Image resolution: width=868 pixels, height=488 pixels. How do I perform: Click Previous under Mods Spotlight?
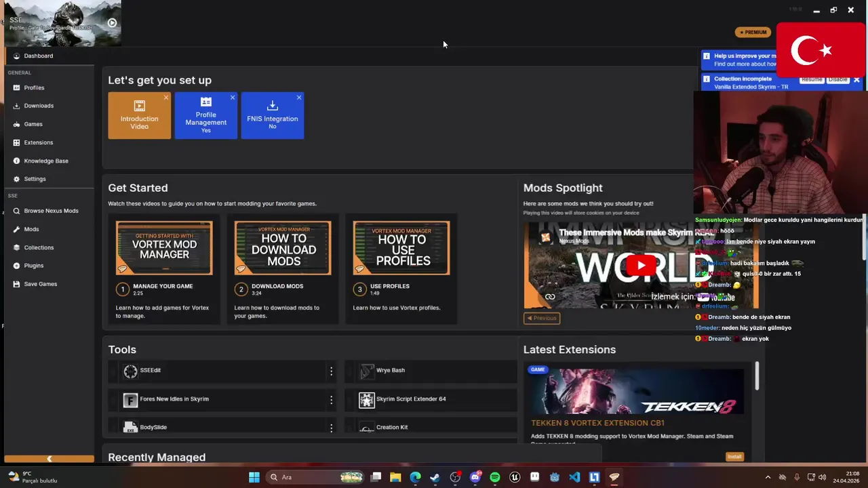542,318
